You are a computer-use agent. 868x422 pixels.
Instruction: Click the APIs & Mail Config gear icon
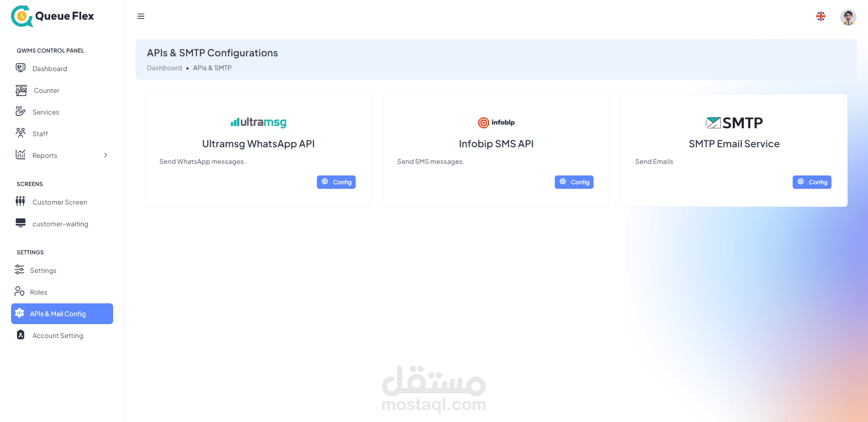pos(19,313)
